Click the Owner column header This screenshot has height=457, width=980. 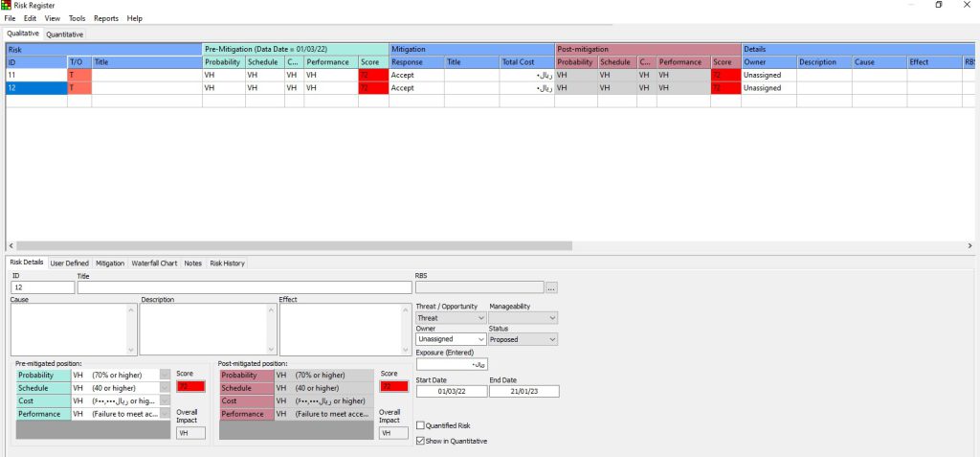768,62
